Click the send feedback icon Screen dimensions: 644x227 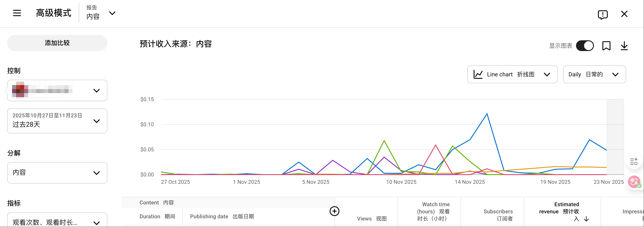602,15
